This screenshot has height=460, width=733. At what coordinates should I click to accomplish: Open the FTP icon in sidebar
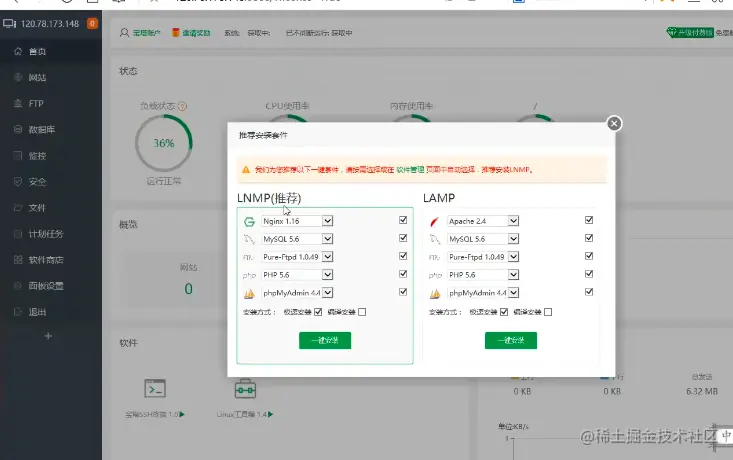click(x=18, y=103)
